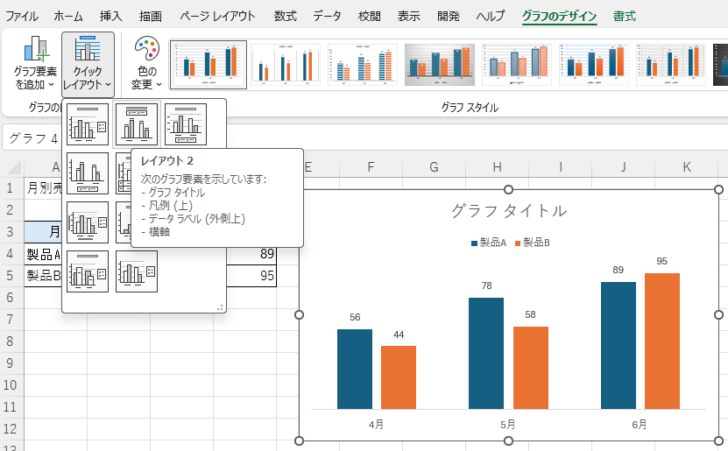Open the 校閲 tab

[x=370, y=16]
